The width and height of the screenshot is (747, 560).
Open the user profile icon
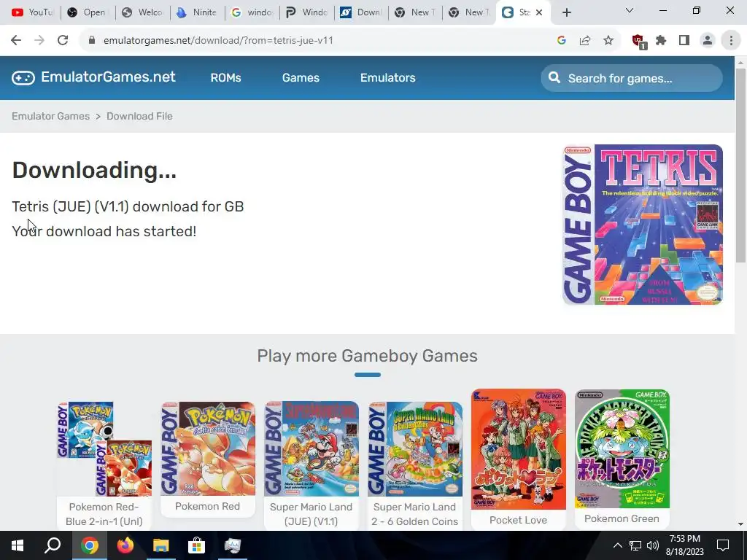point(708,41)
